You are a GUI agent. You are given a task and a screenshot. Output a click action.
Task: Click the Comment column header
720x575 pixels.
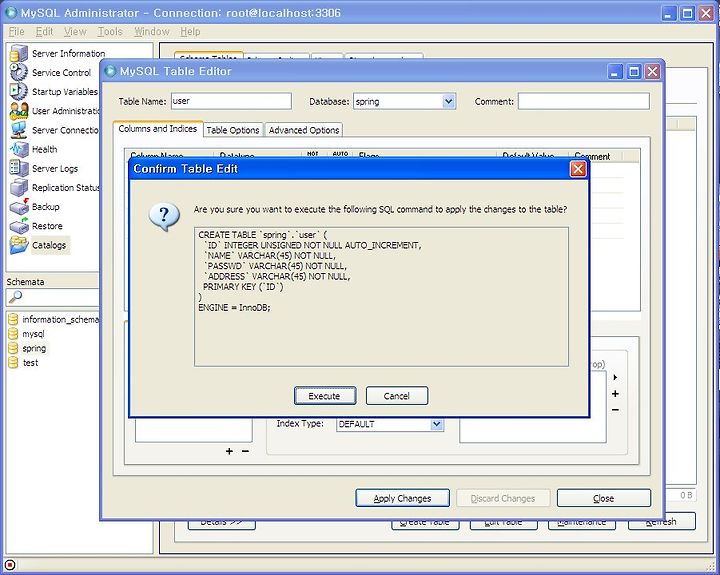click(x=596, y=157)
